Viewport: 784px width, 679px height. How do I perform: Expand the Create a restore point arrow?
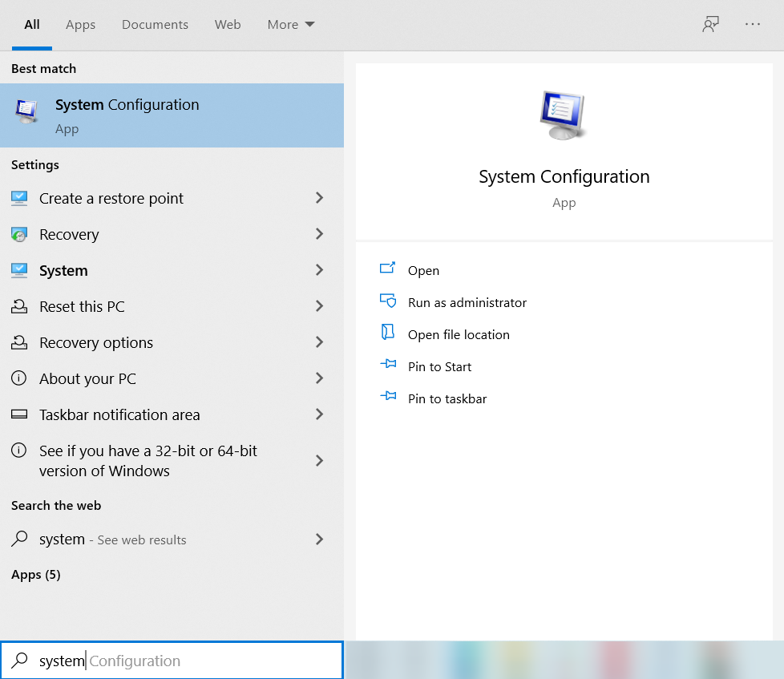tap(319, 198)
